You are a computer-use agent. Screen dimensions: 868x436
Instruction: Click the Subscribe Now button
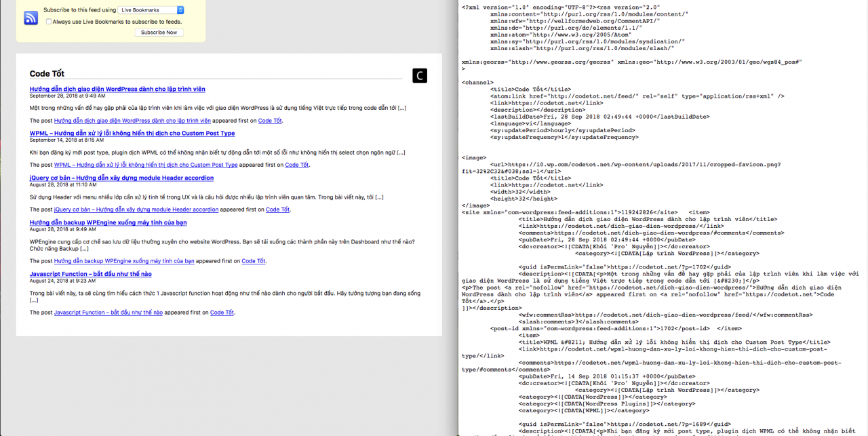pos(159,33)
